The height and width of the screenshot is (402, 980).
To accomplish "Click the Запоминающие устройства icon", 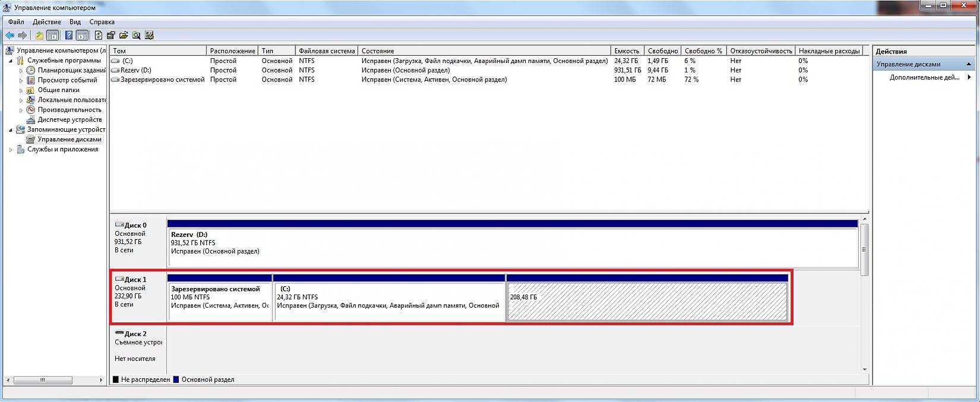I will click(20, 129).
